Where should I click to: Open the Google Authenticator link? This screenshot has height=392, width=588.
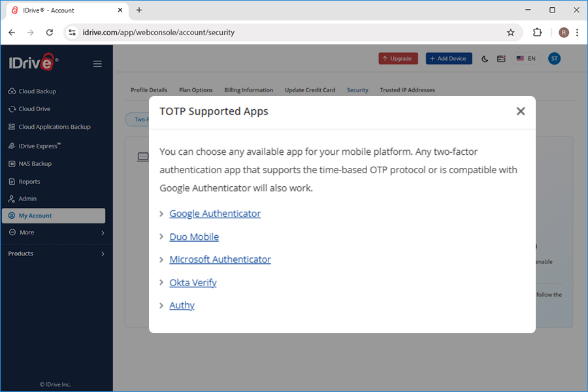coord(215,214)
